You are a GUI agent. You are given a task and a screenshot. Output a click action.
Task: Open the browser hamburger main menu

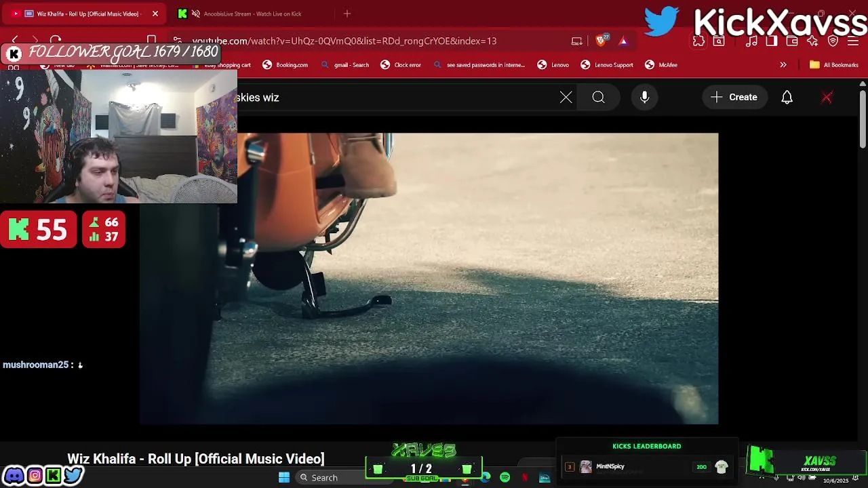(x=853, y=41)
